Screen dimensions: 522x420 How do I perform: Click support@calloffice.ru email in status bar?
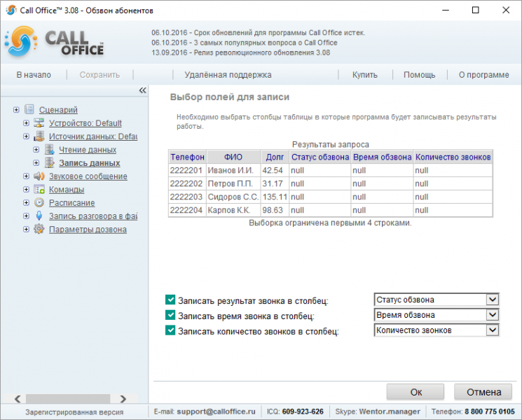pos(216,412)
